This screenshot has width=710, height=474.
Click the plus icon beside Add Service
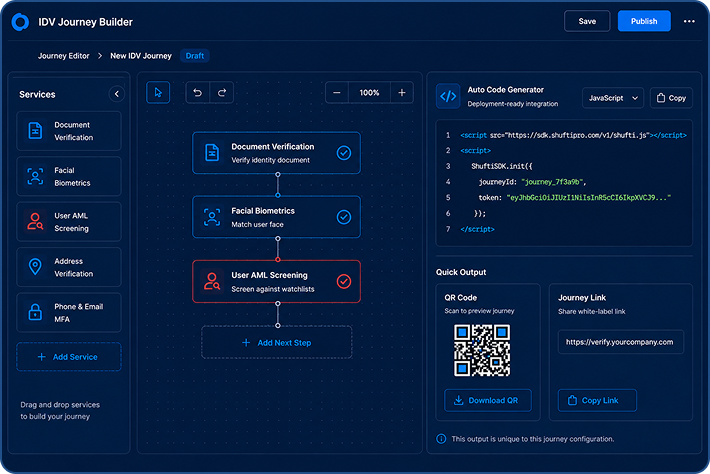point(41,357)
